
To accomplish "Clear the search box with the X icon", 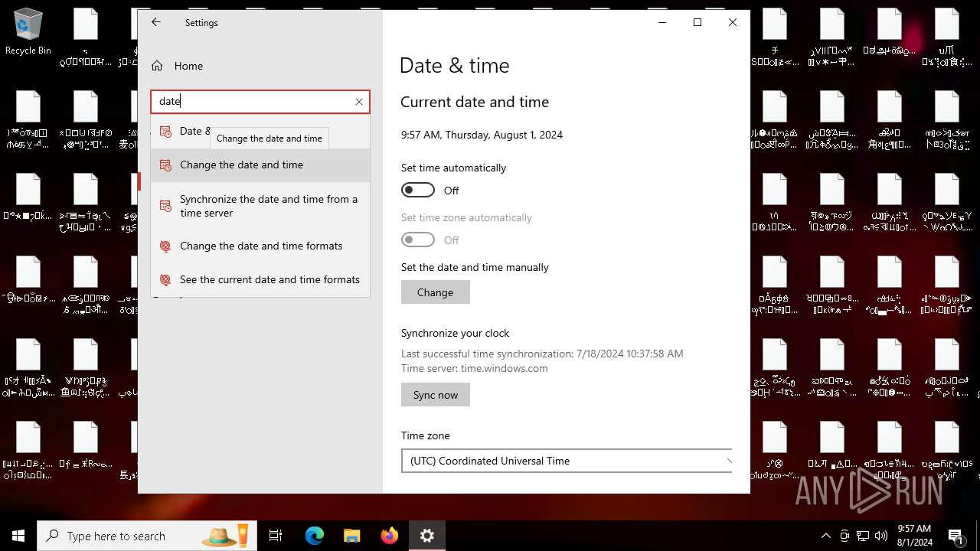I will click(x=358, y=102).
